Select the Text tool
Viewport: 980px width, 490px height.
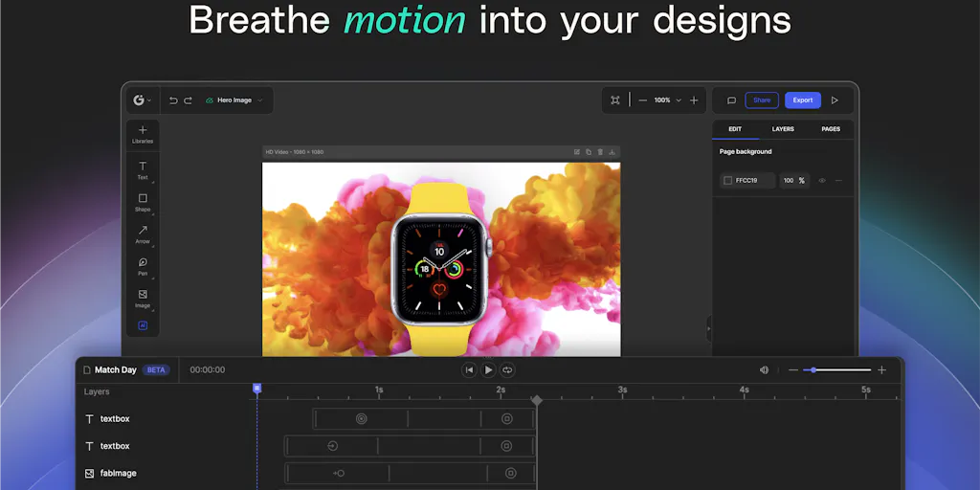pyautogui.click(x=143, y=170)
